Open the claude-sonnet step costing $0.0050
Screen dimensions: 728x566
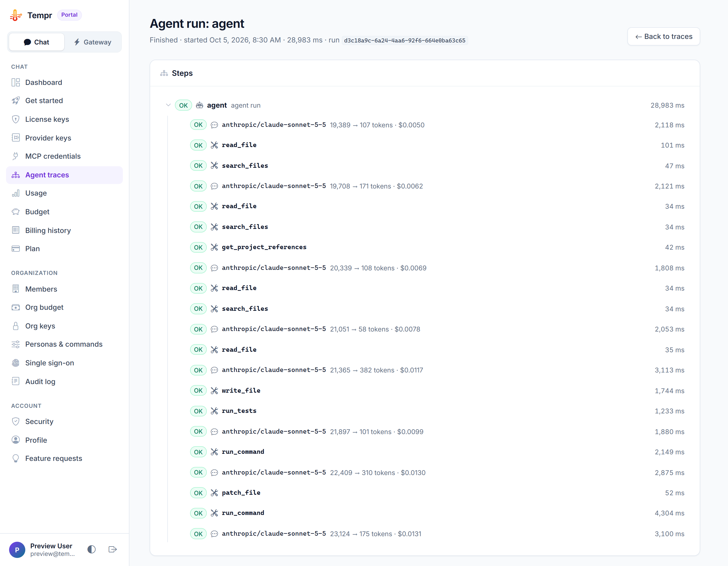[437, 125]
